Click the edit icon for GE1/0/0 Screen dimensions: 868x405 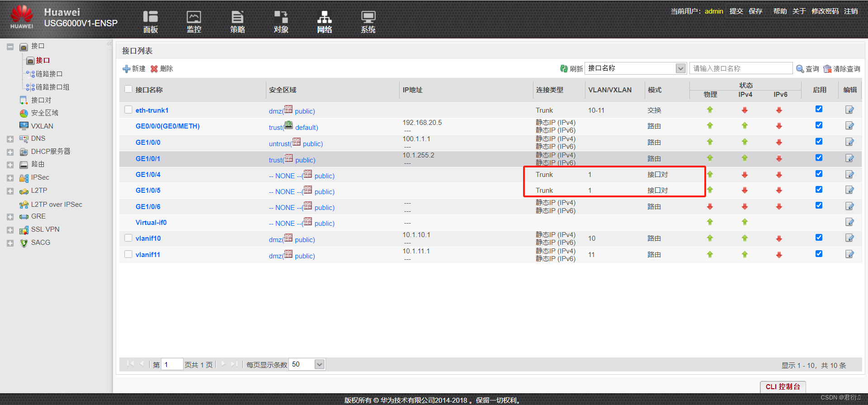coord(849,142)
